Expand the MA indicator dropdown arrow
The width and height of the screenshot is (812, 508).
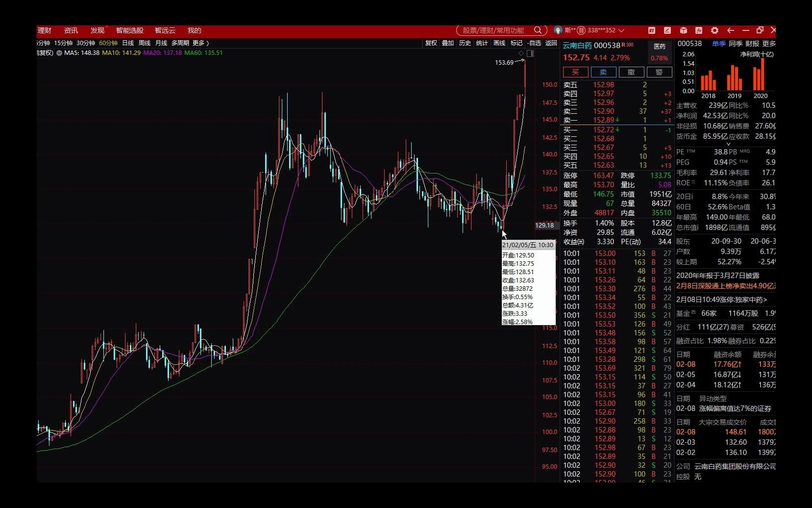coord(59,53)
